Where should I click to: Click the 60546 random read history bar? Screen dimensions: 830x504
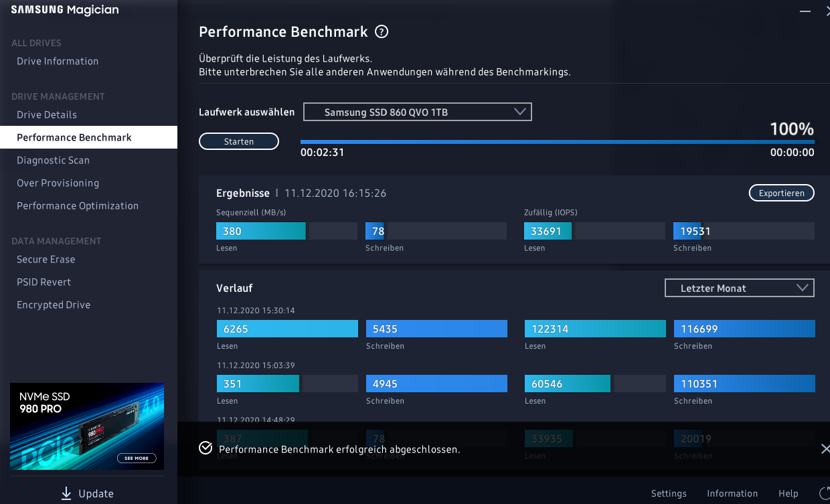tap(595, 384)
